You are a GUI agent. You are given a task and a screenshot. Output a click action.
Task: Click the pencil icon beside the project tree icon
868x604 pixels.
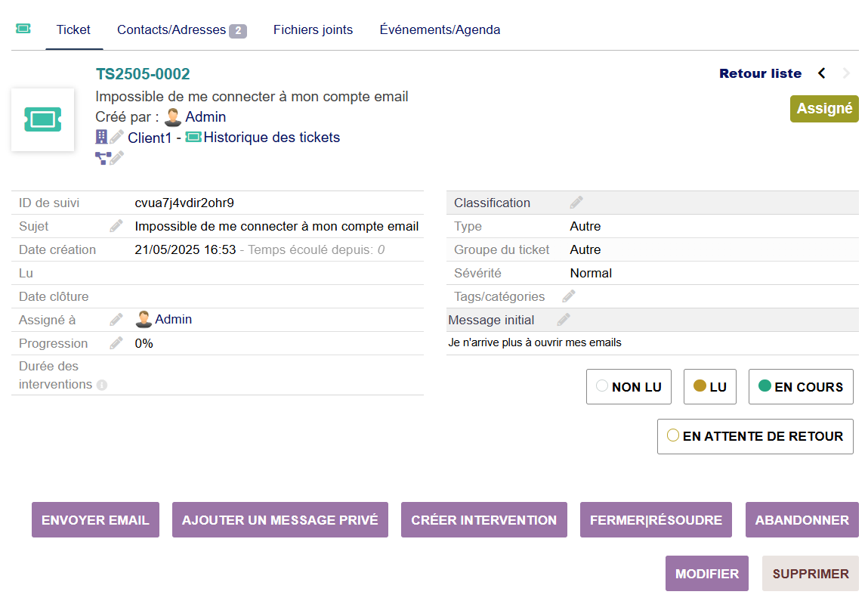click(x=117, y=158)
